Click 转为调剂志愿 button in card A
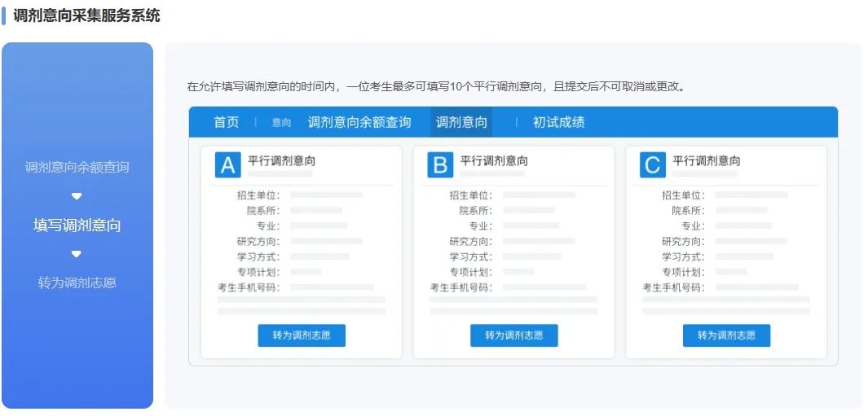Viewport: 868px width, 416px height. 302,335
